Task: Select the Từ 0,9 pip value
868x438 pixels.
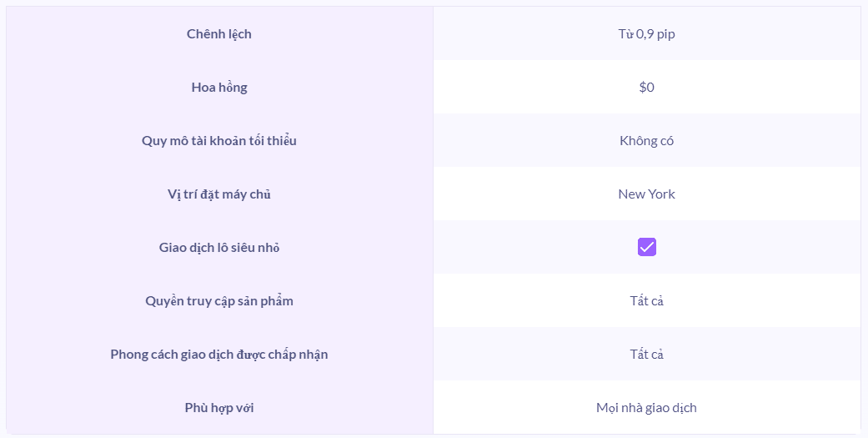Action: (647, 34)
